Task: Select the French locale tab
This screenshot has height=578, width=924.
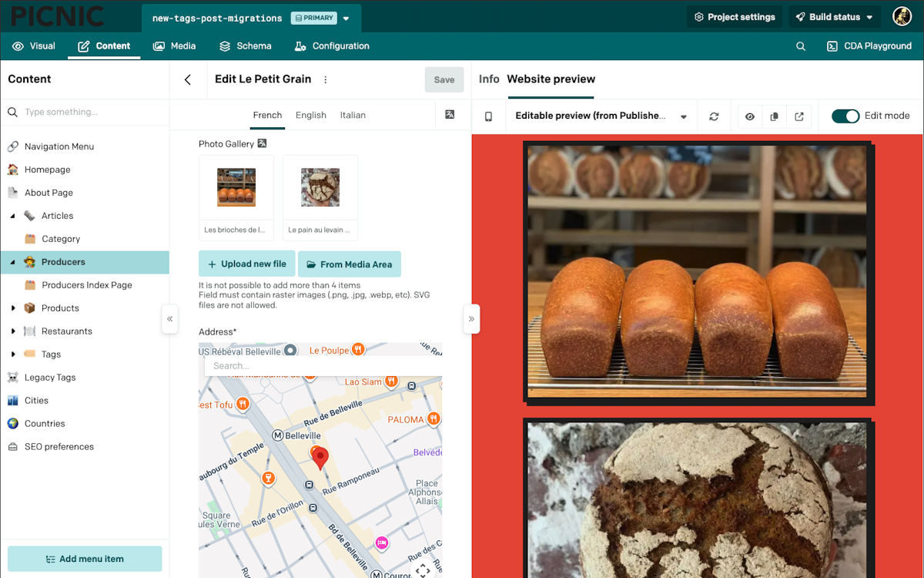Action: pos(267,115)
